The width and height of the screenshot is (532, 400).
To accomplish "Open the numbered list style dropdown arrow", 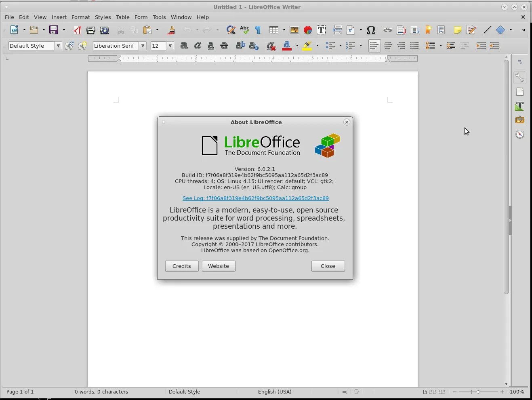I will point(361,46).
